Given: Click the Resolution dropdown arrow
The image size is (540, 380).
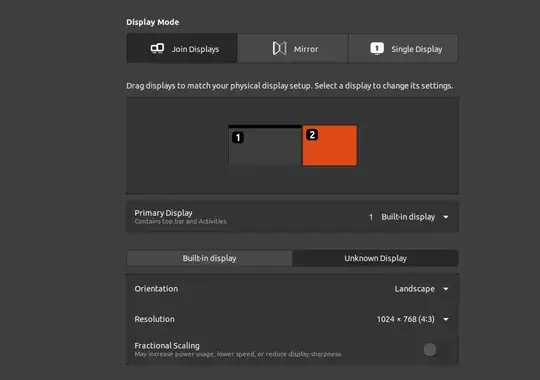Looking at the screenshot, I should tap(446, 319).
